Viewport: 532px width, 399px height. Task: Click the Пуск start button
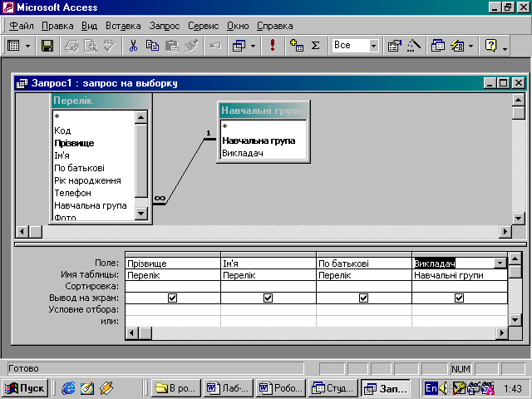[x=25, y=388]
